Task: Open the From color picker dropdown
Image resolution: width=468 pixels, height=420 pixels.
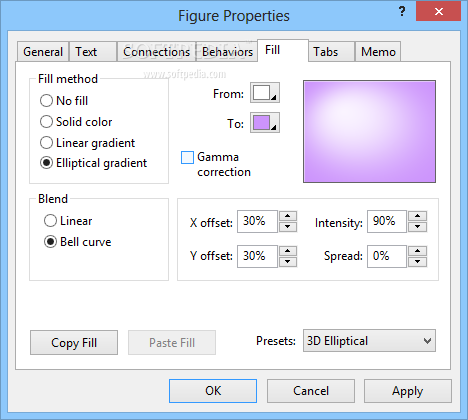Action: [x=265, y=93]
